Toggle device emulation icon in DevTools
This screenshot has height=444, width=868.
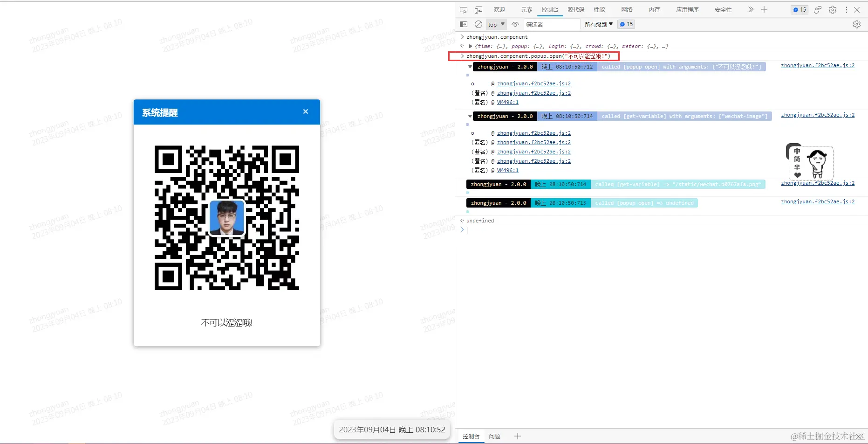pyautogui.click(x=478, y=10)
